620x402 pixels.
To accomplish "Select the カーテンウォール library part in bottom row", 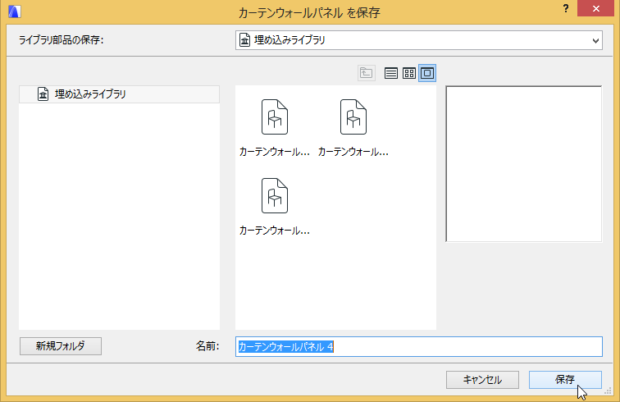I will [274, 206].
